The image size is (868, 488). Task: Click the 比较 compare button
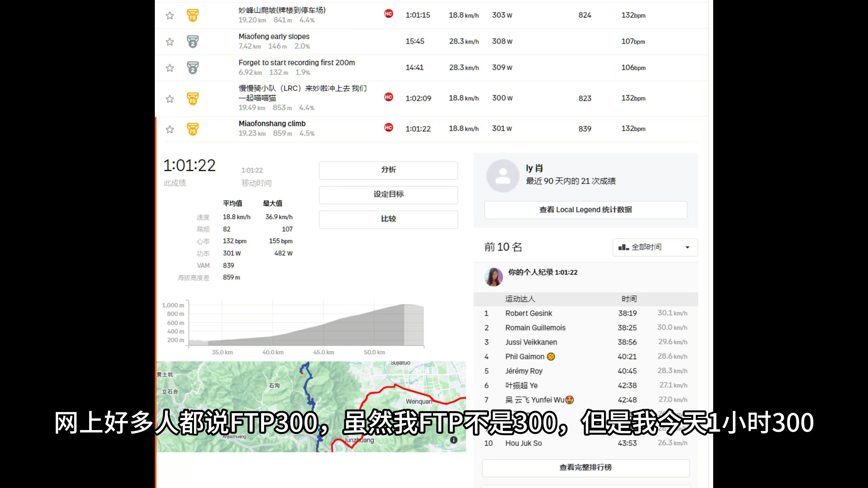click(389, 219)
